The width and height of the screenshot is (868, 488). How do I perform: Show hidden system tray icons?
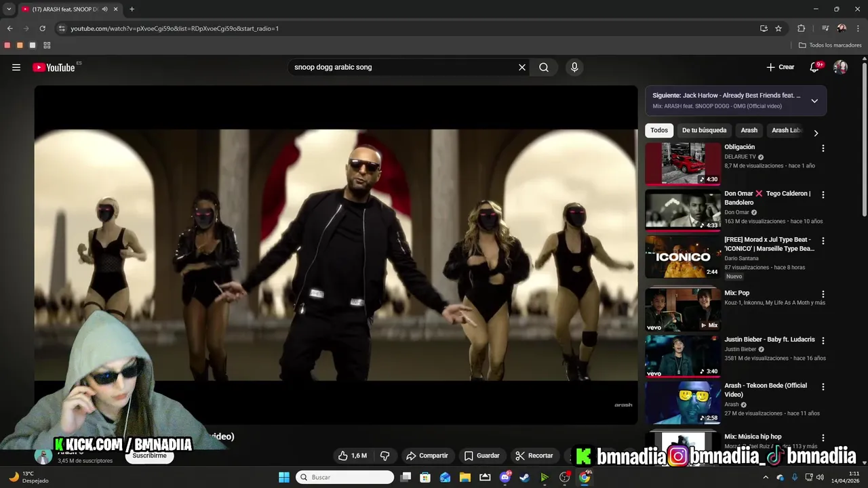pos(766,477)
